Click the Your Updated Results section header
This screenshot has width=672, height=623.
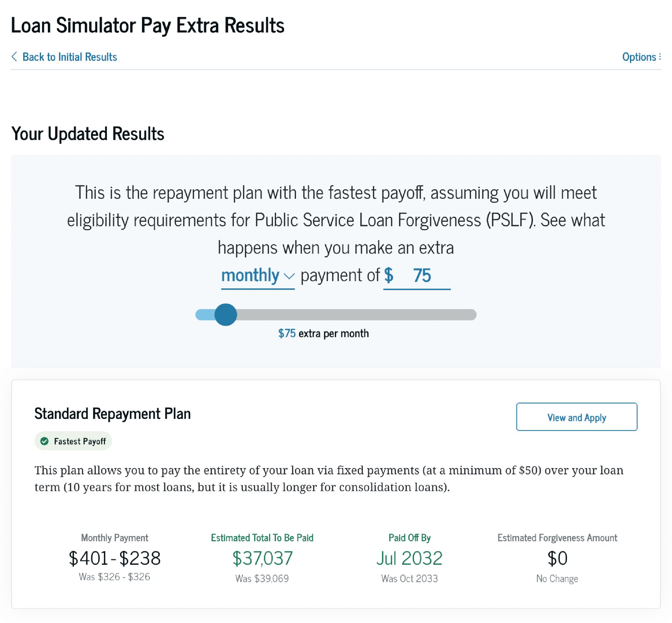(x=88, y=134)
